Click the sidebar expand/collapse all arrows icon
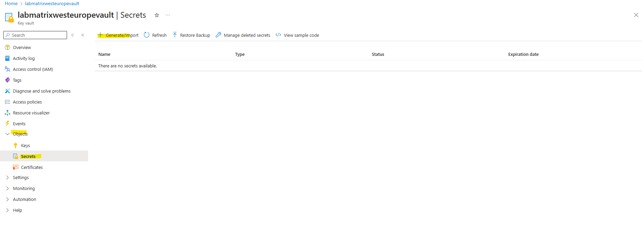 (x=72, y=35)
